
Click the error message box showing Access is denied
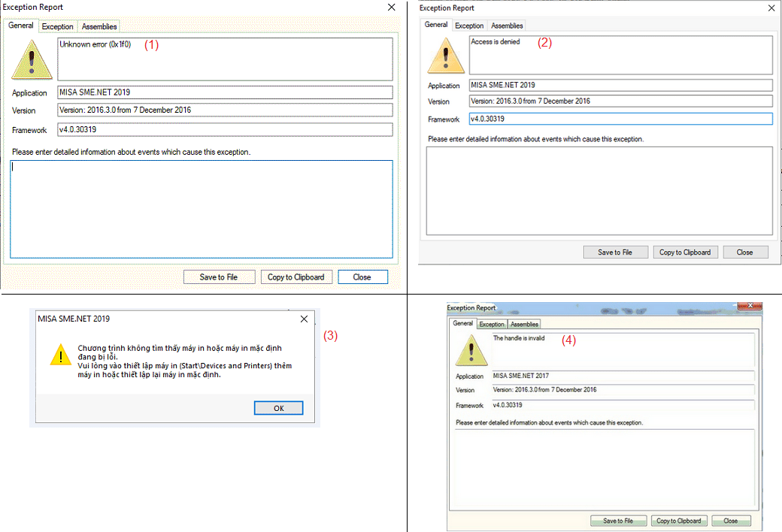coord(621,55)
